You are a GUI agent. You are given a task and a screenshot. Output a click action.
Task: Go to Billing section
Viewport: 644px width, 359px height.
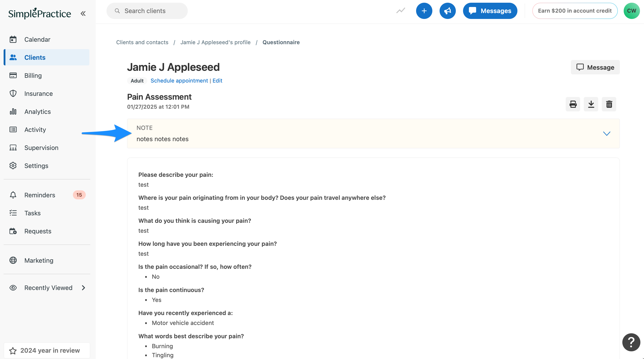click(46, 76)
